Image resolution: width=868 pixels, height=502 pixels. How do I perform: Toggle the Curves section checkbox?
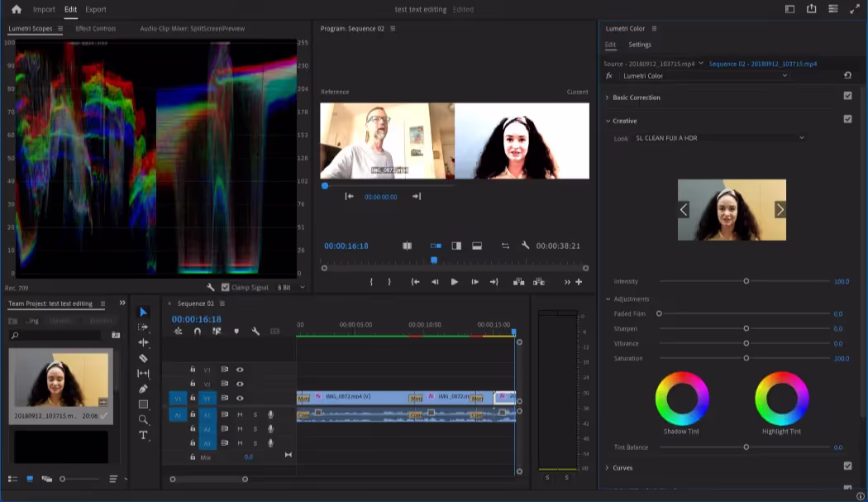[x=847, y=466]
